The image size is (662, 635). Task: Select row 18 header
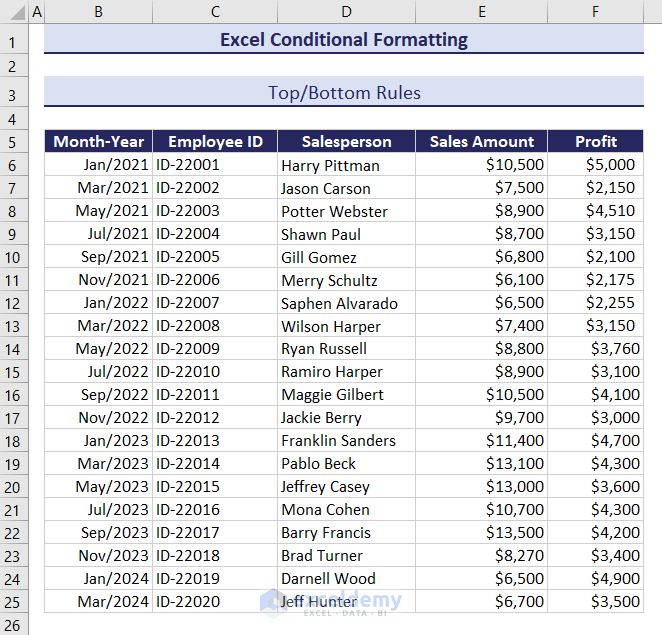[14, 441]
